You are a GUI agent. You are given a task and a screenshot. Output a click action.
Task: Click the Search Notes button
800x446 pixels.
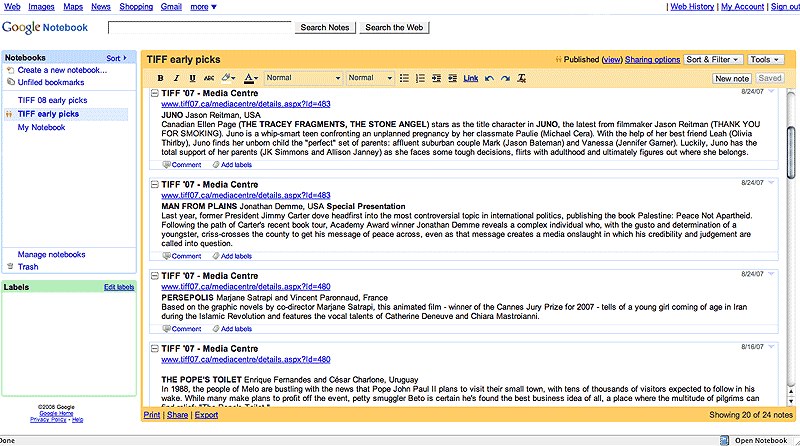(324, 28)
